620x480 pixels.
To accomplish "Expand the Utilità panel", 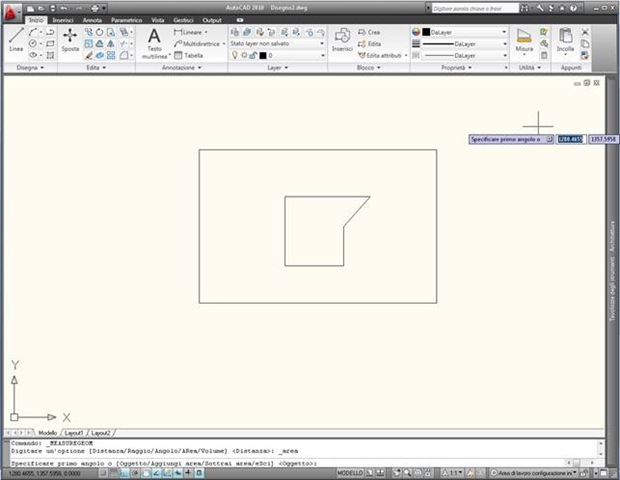I will pos(530,68).
